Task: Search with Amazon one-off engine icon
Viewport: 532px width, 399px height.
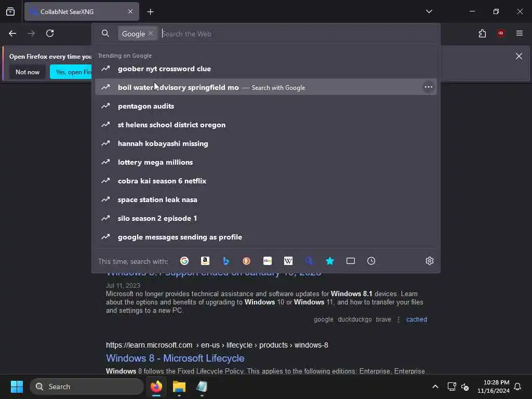Action: (205, 261)
